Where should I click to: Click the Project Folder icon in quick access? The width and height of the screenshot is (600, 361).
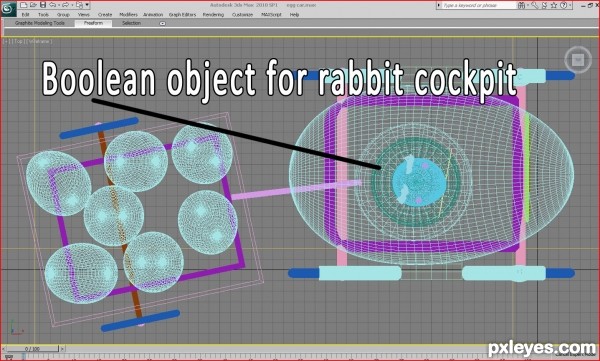[80, 5]
